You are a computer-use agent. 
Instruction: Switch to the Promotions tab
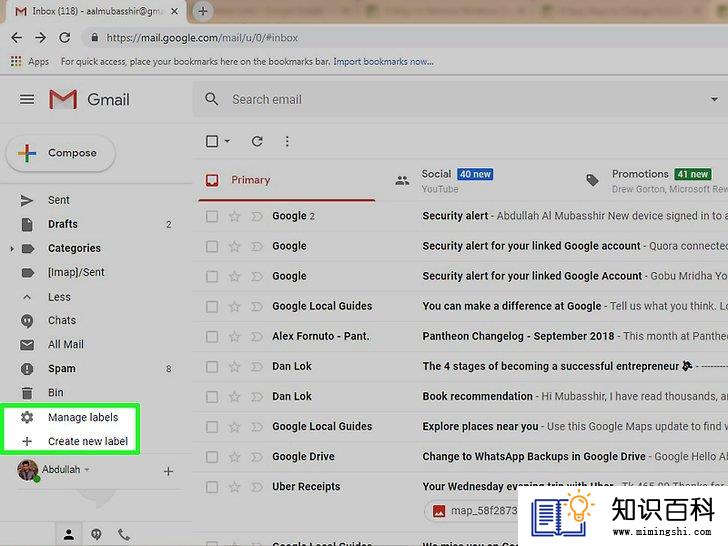pos(655,181)
